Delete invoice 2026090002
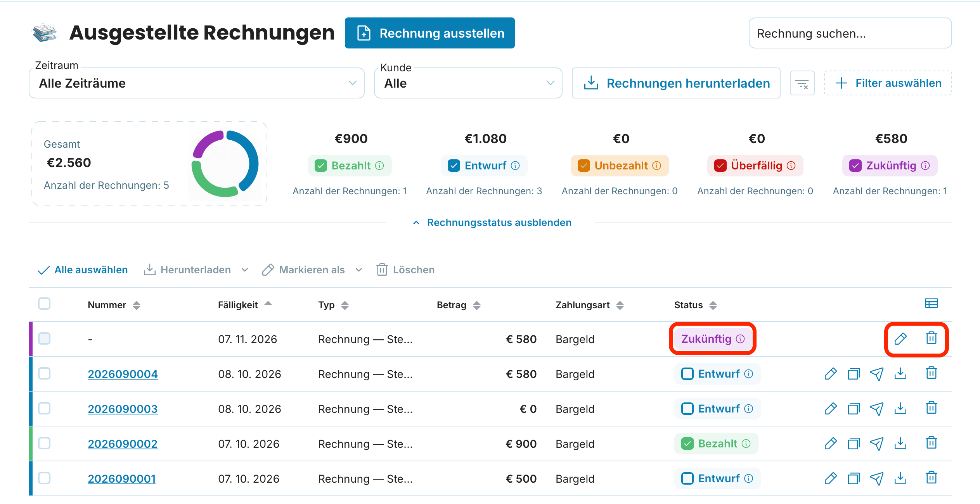The height and width of the screenshot is (504, 980). [x=932, y=443]
